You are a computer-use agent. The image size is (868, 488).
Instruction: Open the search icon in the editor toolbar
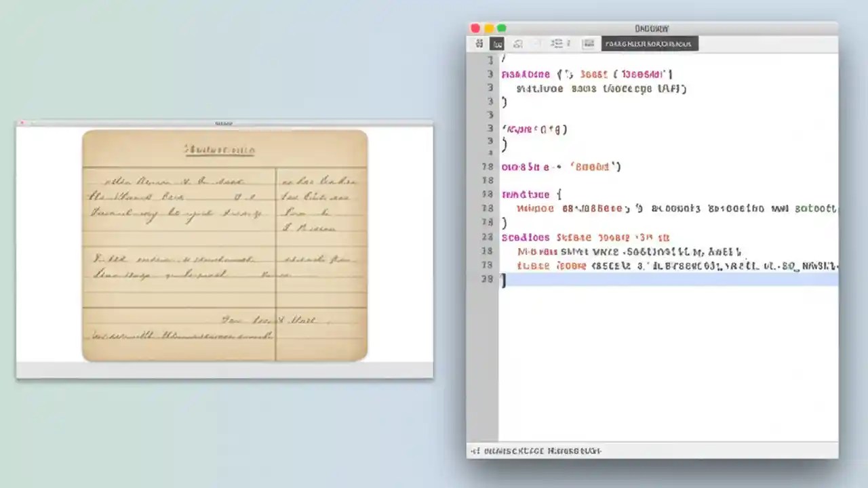518,43
